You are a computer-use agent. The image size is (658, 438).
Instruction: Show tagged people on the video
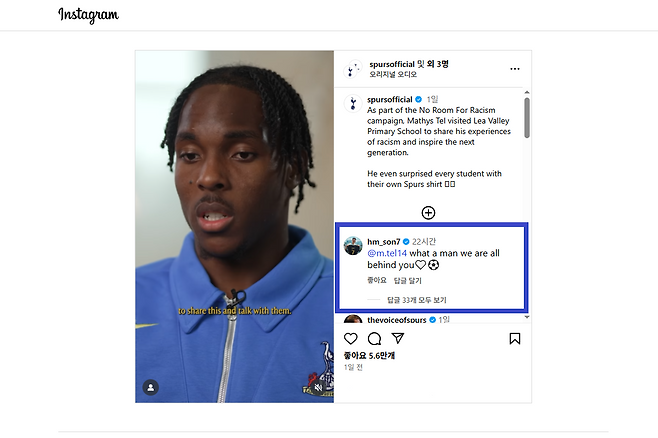151,387
